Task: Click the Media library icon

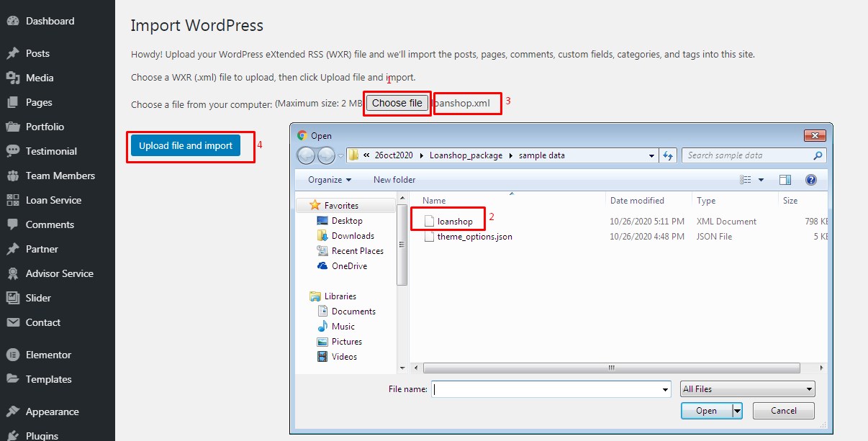Action: tap(12, 78)
